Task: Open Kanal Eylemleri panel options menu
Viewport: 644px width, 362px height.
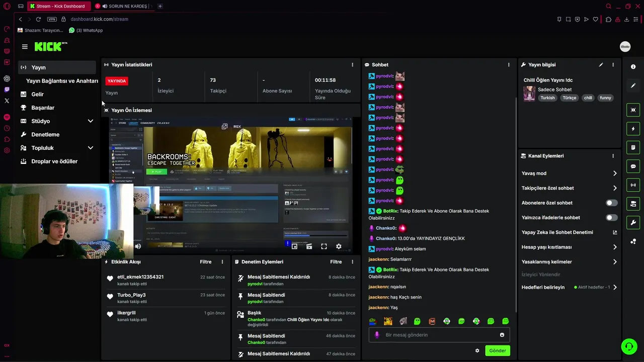Action: 613,156
